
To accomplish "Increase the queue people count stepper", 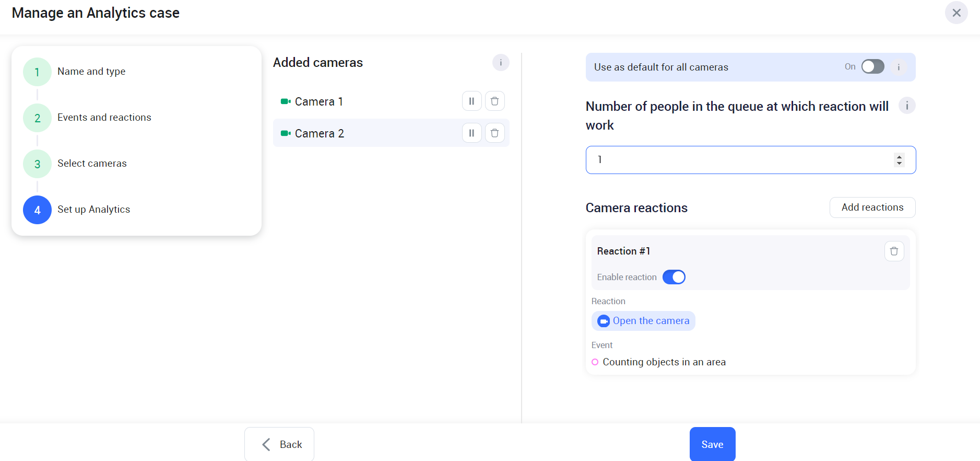I will coord(899,156).
